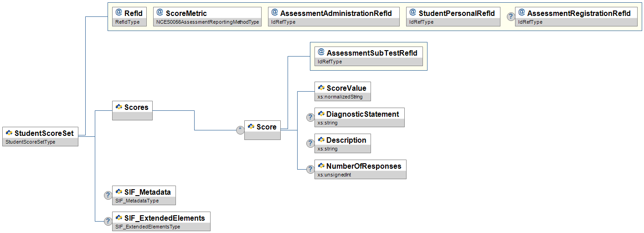644x233 pixels.
Task: Click optional marker beside NumberOfResponses
Action: 310,169
